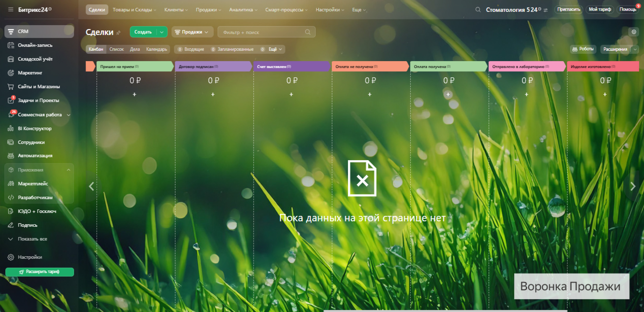Open the hamburger menu beside the Битрикс24 logo
644x312 pixels.
point(11,9)
